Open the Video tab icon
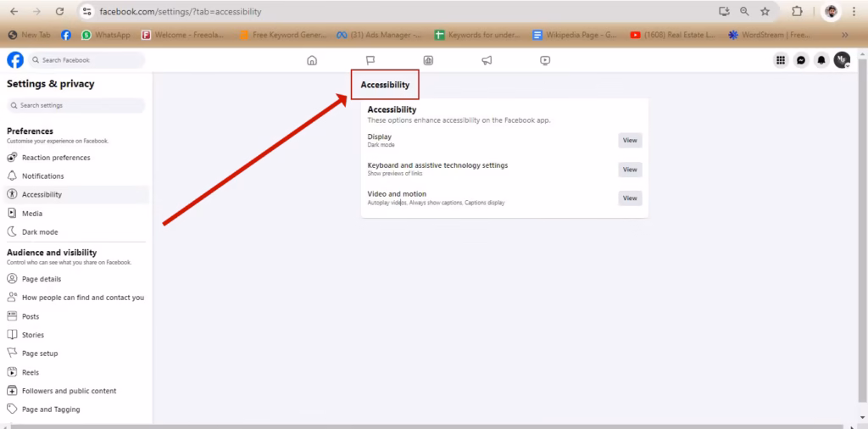868x429 pixels. (545, 60)
